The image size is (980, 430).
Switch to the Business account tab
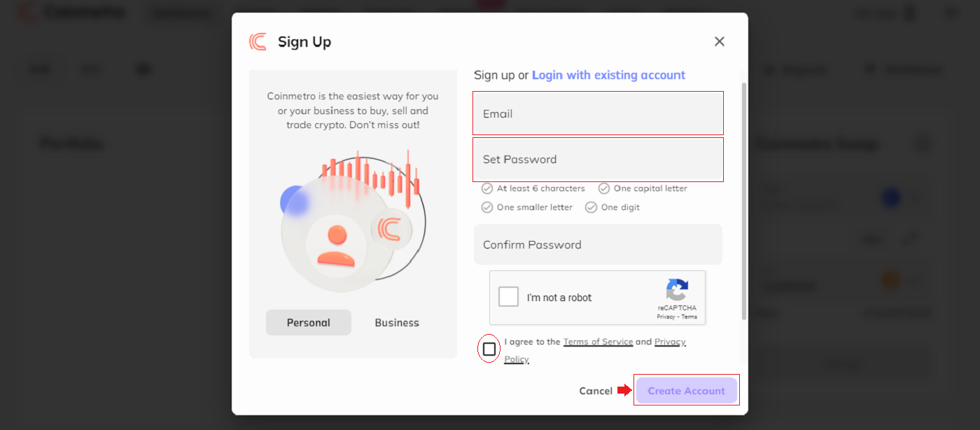coord(396,322)
